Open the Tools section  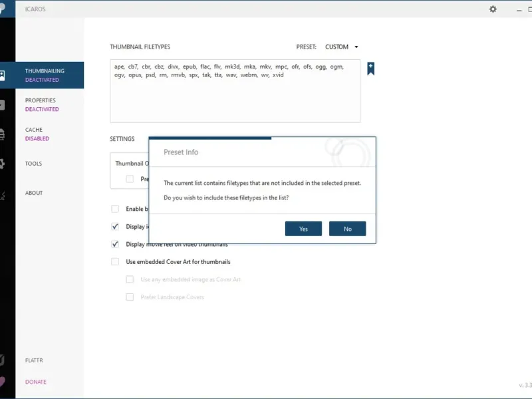pos(33,164)
